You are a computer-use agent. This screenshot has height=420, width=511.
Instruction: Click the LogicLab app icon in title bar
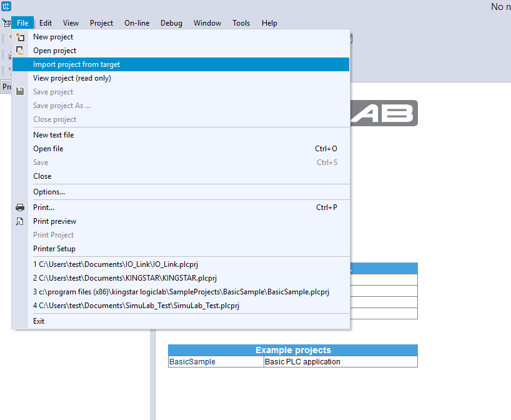point(6,7)
